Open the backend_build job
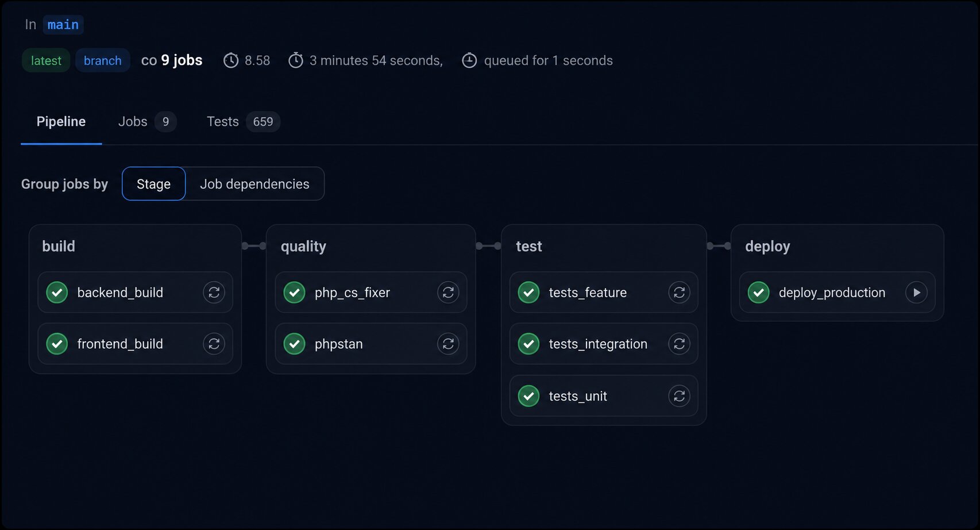980x530 pixels. coord(120,293)
